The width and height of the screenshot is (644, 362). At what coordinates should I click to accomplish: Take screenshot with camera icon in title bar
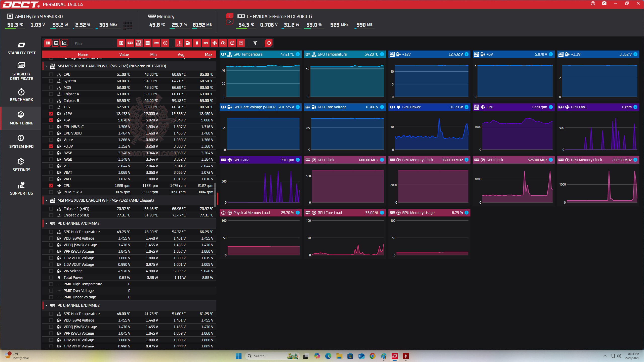[x=604, y=4]
